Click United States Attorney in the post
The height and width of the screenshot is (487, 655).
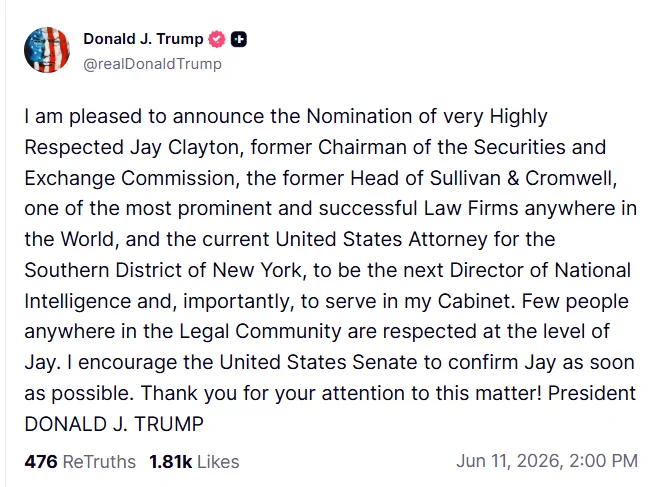(x=381, y=239)
